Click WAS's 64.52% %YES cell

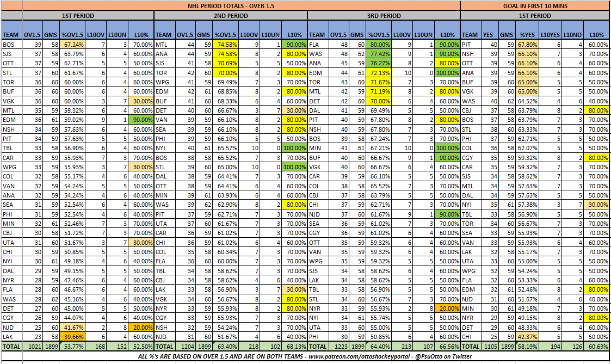[x=527, y=101]
